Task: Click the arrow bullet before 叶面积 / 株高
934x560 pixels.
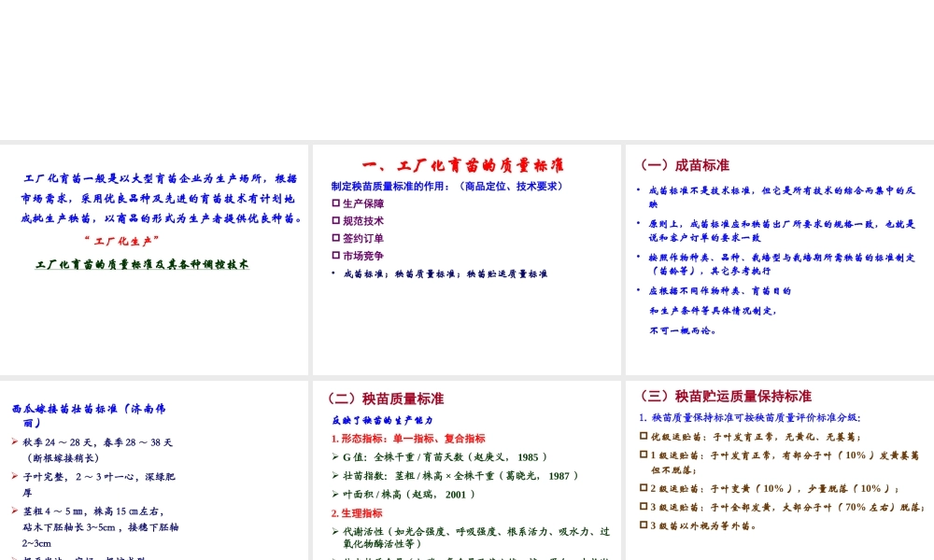Action: 335,495
